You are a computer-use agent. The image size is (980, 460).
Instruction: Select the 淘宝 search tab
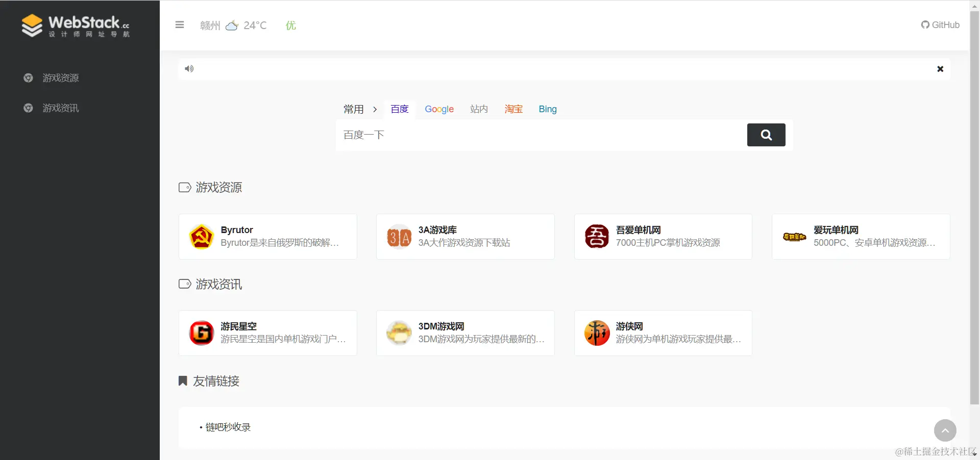pos(513,109)
